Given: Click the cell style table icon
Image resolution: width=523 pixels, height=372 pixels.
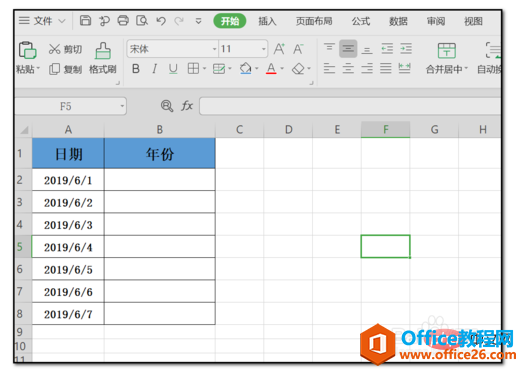Looking at the screenshot, I should pos(219,69).
